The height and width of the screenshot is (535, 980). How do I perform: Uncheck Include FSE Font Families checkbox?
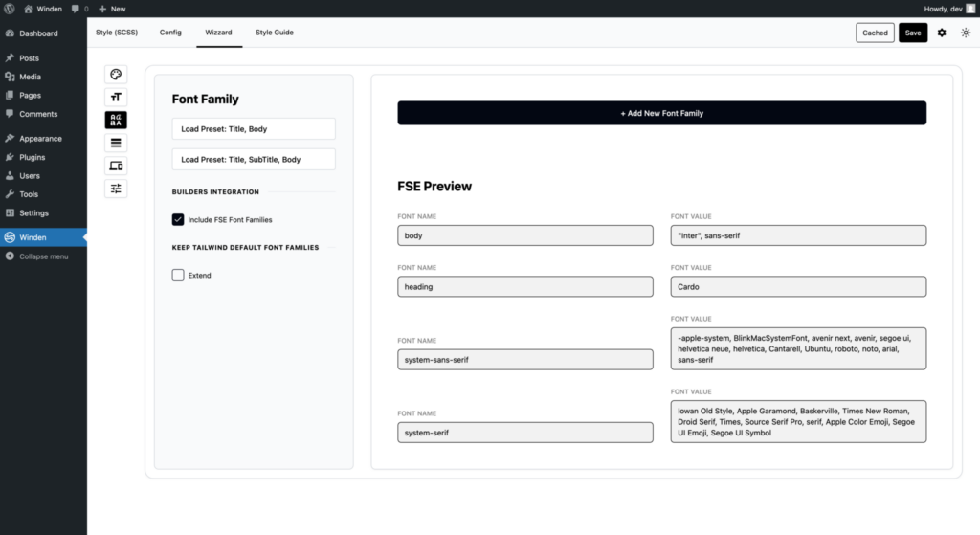click(178, 219)
